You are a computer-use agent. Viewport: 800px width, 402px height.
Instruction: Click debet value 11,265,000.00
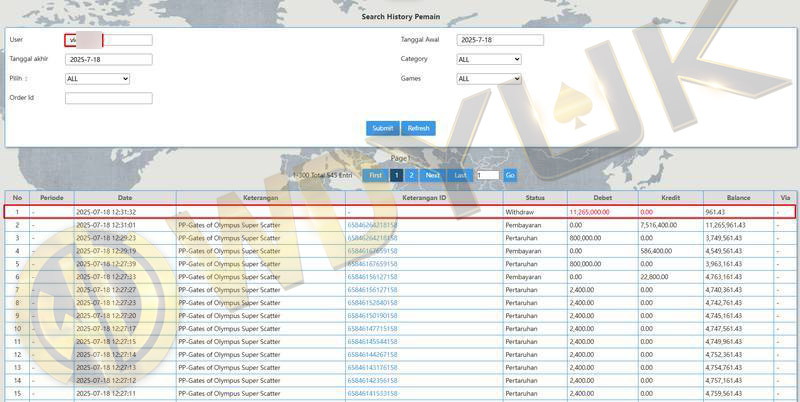pos(589,212)
